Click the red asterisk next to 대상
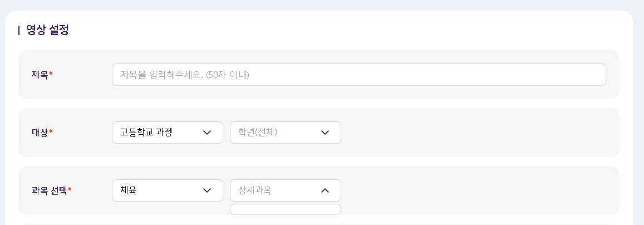 (x=51, y=131)
